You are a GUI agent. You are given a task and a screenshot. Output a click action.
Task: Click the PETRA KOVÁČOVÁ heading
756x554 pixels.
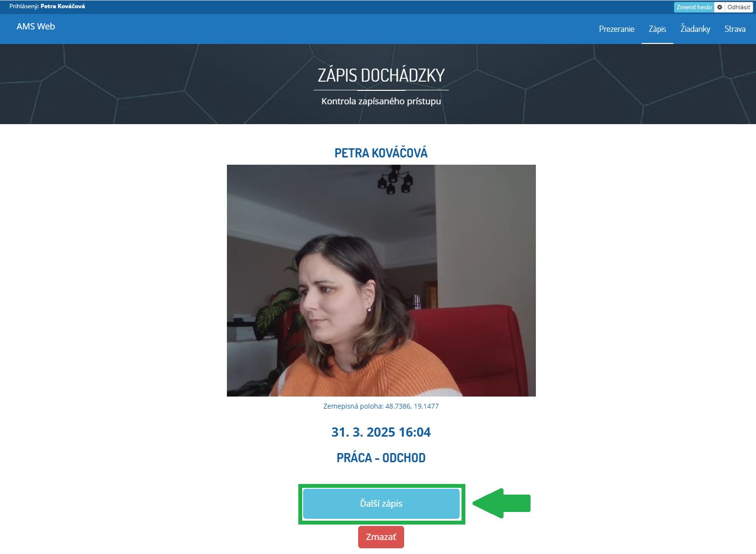click(381, 153)
